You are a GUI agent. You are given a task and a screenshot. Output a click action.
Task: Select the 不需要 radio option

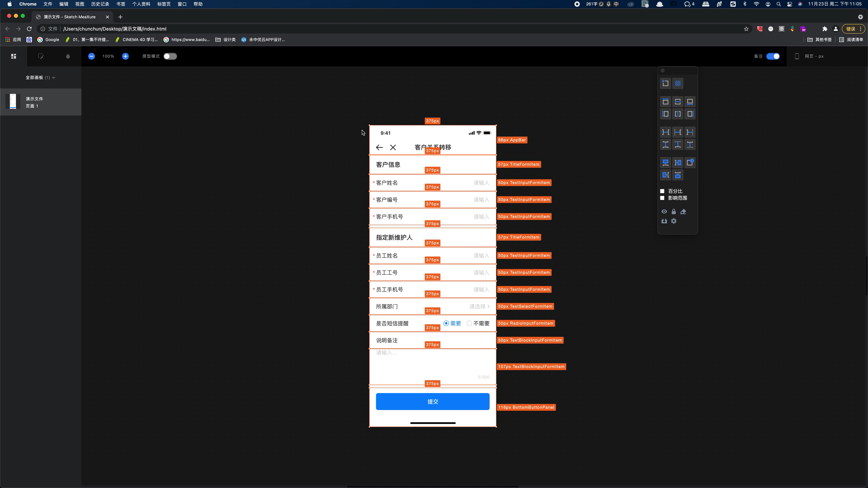pos(469,323)
